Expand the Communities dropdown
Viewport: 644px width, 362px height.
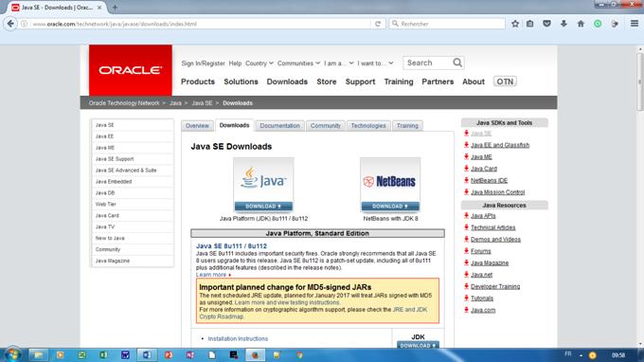click(x=298, y=63)
